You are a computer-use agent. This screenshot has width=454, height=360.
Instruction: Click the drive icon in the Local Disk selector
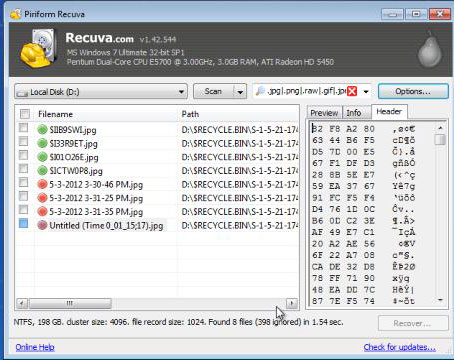tap(22, 93)
